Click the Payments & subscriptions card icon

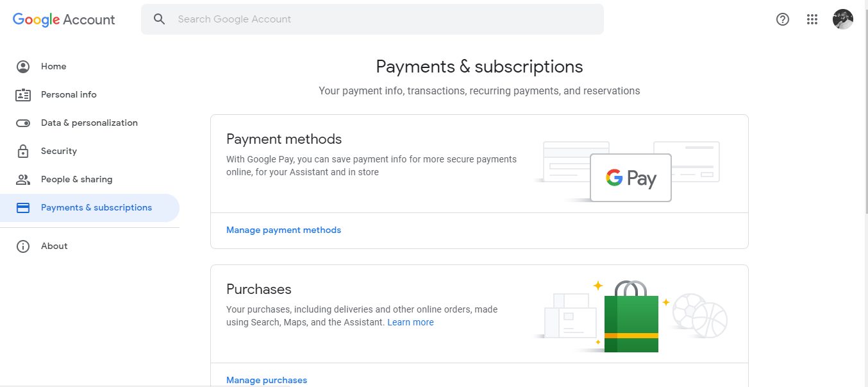click(23, 207)
